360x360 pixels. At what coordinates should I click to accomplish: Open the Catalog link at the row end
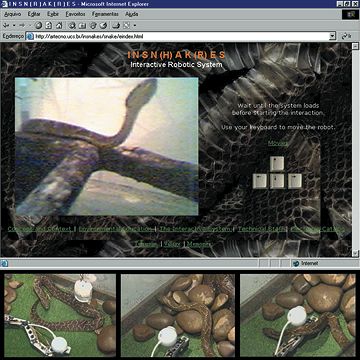coord(317,229)
